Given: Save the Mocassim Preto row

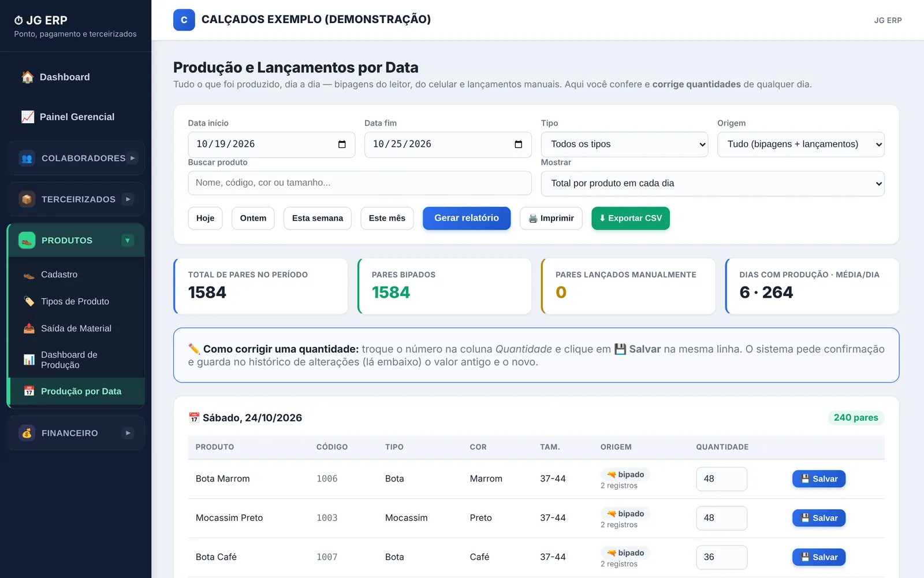Looking at the screenshot, I should point(819,518).
